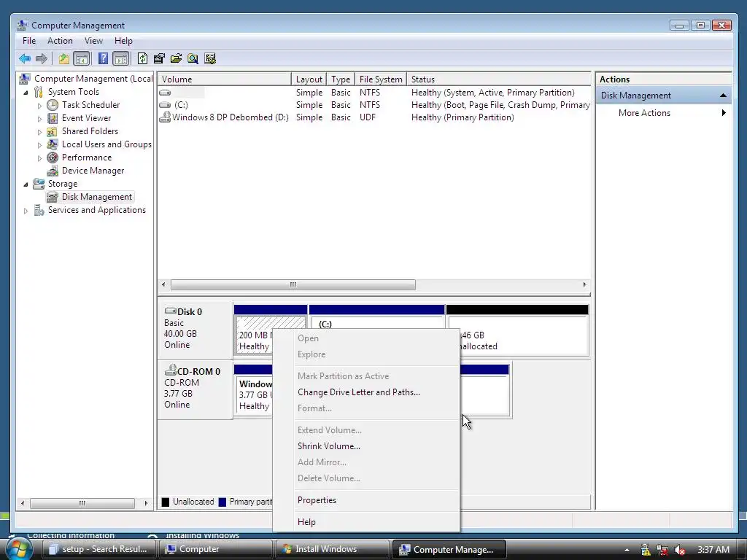Viewport: 747px width, 560px height.
Task: Open the Action menu
Action: point(60,41)
